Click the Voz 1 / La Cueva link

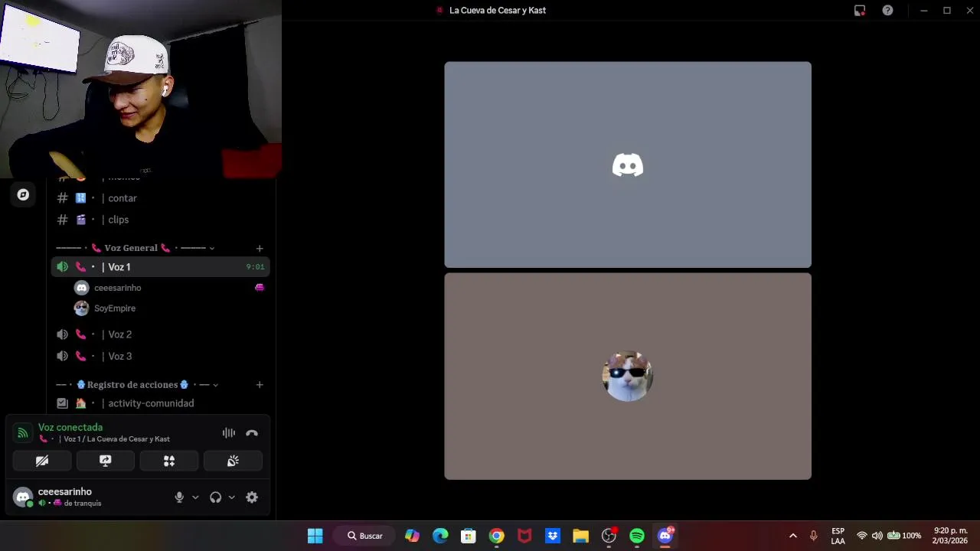tap(116, 439)
